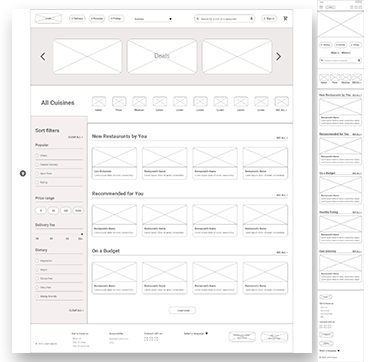Click the logo placeholder in desktop header
This screenshot has width=377, height=362.
pyautogui.click(x=48, y=18)
